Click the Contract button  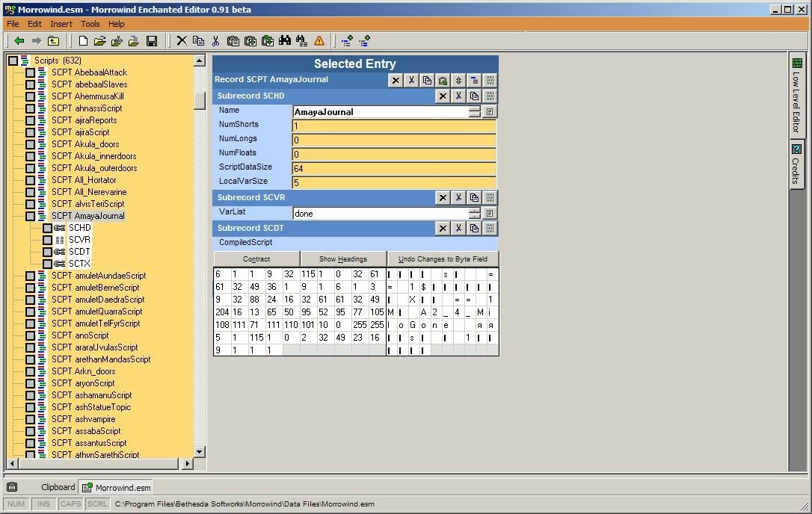(256, 258)
